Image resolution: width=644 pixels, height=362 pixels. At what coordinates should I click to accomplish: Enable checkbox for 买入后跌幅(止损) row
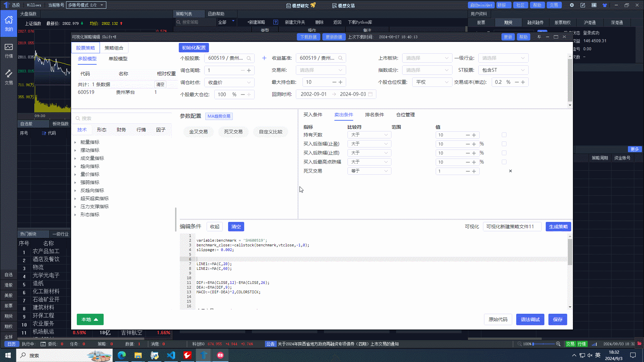(x=504, y=153)
